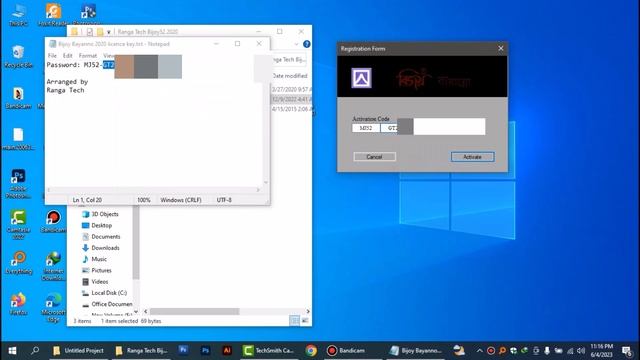This screenshot has width=640, height=360.
Task: Open Firefox desktop shortcut
Action: coord(18,304)
